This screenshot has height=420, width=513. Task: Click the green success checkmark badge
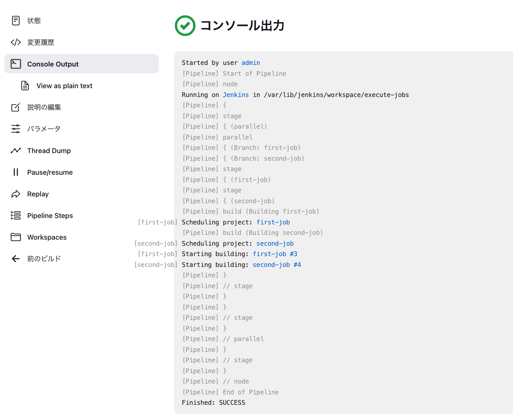(x=185, y=26)
